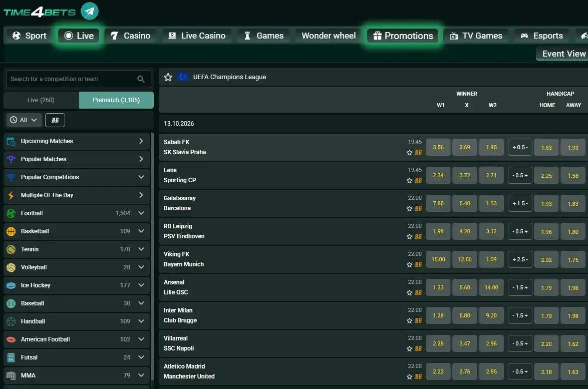Expand the Basketball category chevron
Viewport: 588px width, 389px height.
click(141, 231)
